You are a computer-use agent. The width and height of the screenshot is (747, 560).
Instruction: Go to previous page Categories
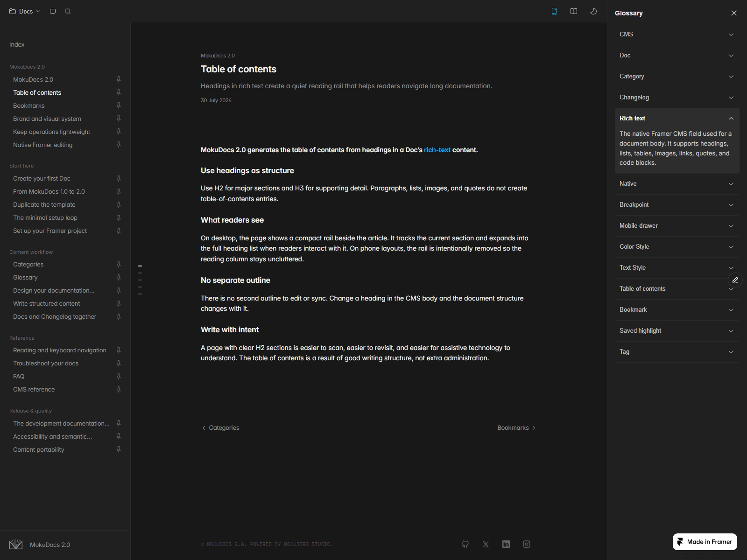220,428
